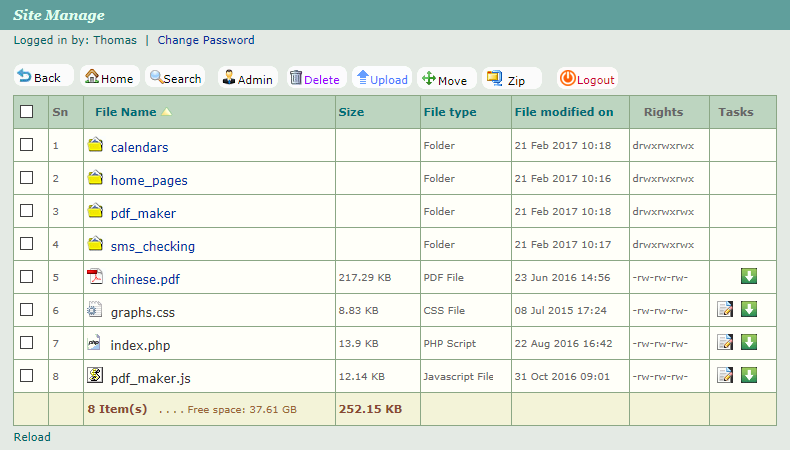This screenshot has width=790, height=450.
Task: Edit graphs.css using the pencil icon
Action: [725, 309]
